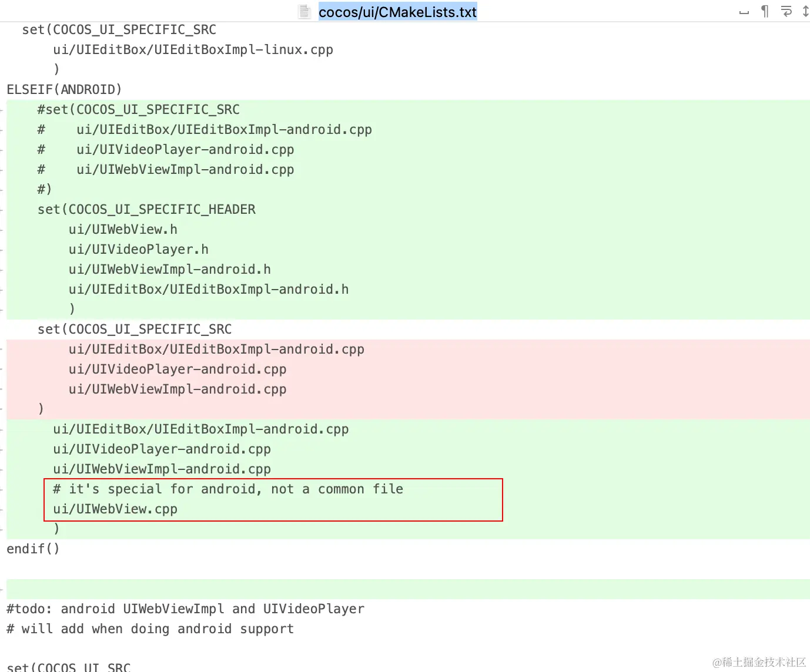Click the vertical expand arrows icon

click(x=805, y=11)
